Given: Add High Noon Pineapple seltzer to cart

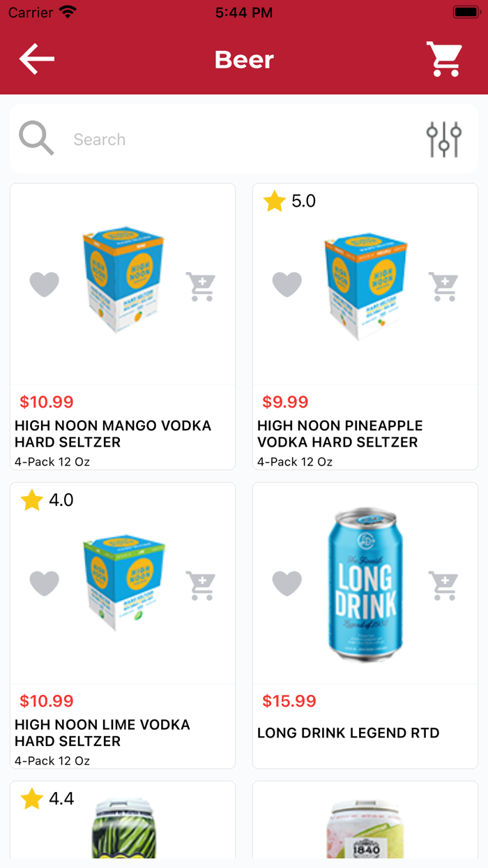Looking at the screenshot, I should pos(443,285).
